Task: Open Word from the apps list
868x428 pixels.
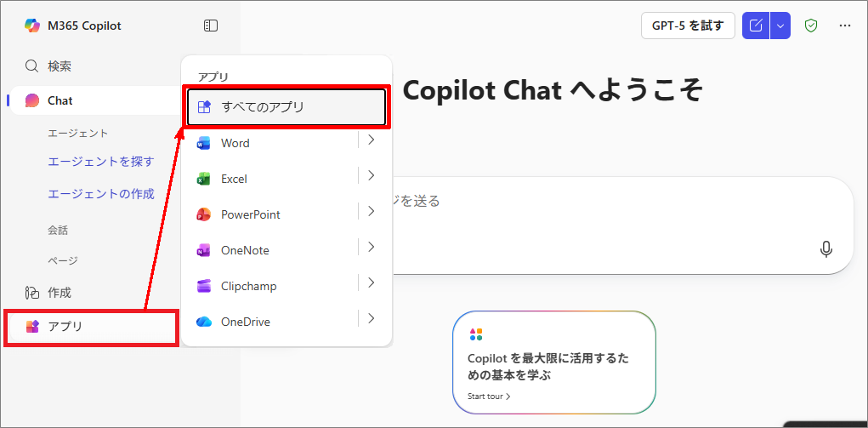Action: click(235, 143)
